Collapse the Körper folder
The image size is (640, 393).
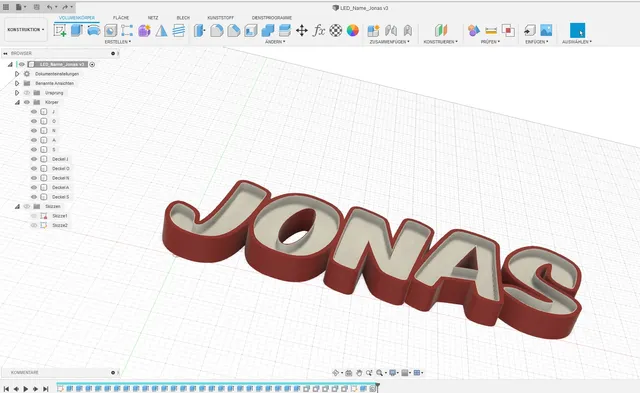[x=17, y=102]
